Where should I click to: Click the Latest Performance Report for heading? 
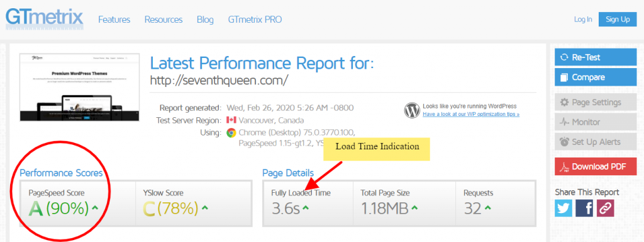262,63
